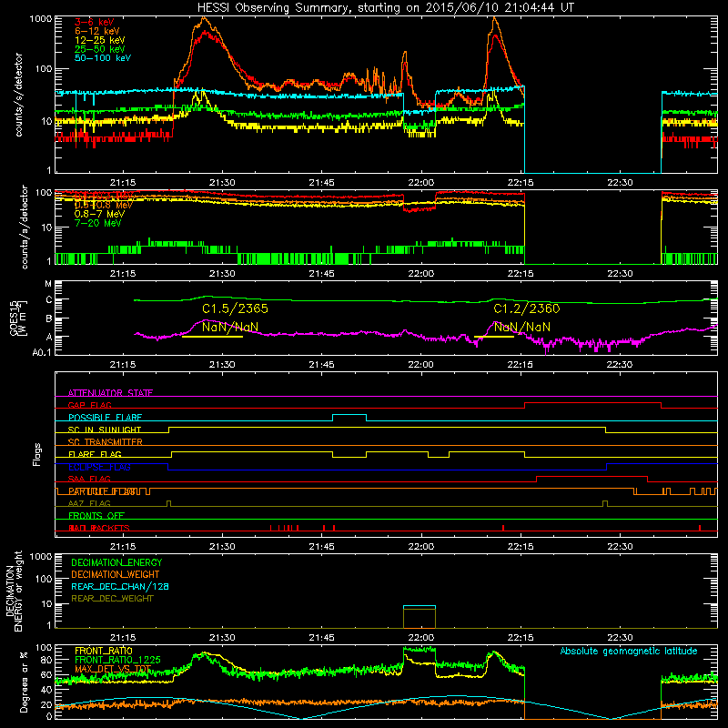Select the GAP_FLAG label
The width and height of the screenshot is (728, 728).
[x=89, y=405]
